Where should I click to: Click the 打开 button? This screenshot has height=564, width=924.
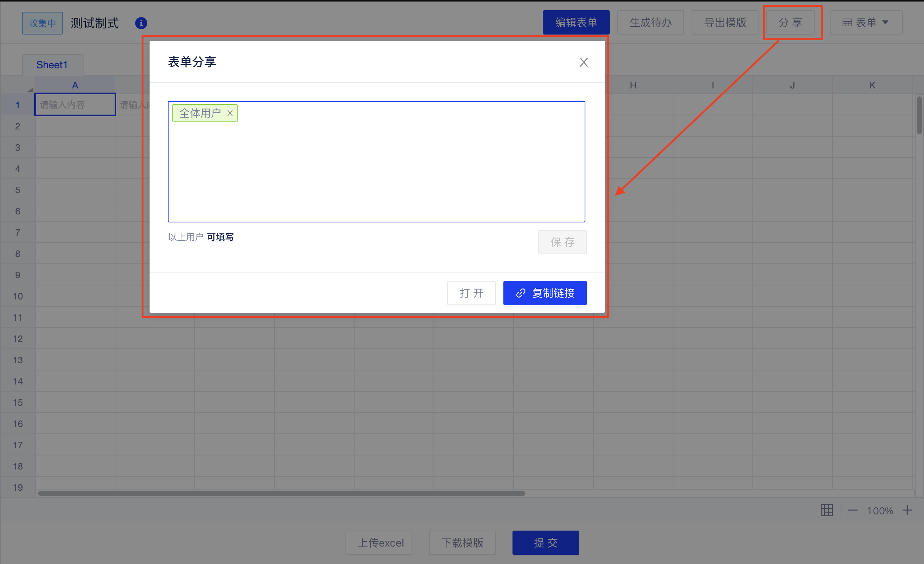(x=471, y=293)
